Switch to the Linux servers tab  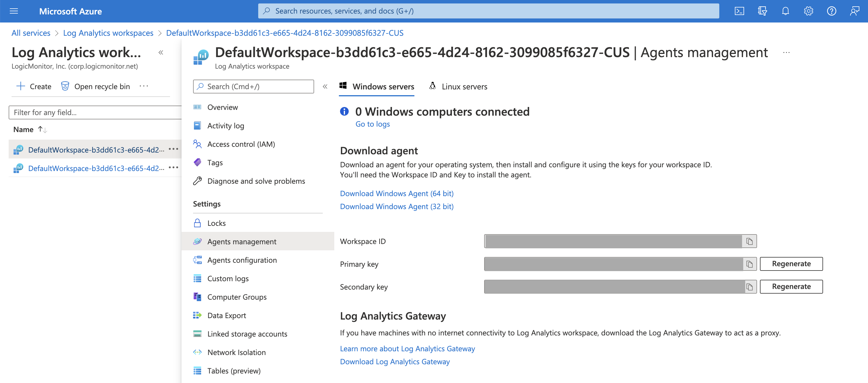[458, 87]
